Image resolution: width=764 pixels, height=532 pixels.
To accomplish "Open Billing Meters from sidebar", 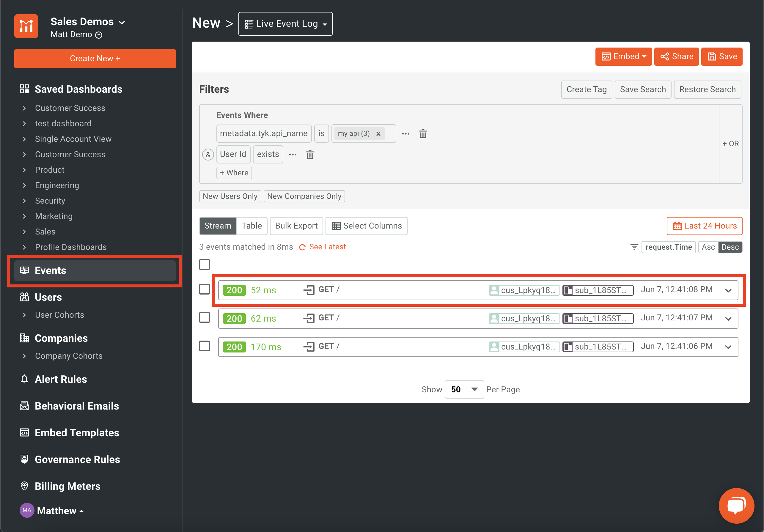I will click(67, 486).
